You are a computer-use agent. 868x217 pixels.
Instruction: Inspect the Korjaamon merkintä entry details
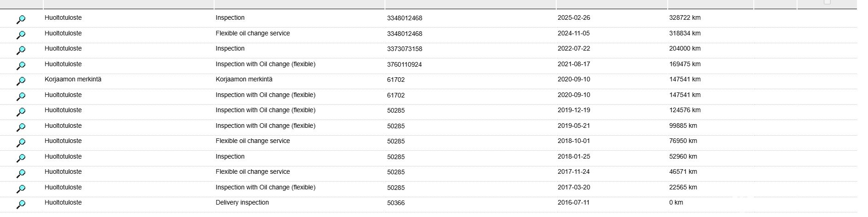tap(21, 81)
